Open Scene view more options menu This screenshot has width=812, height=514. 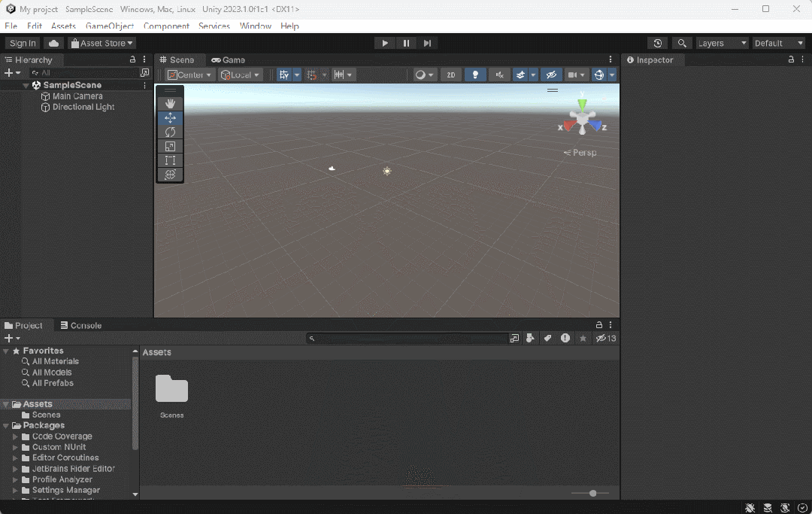click(611, 59)
